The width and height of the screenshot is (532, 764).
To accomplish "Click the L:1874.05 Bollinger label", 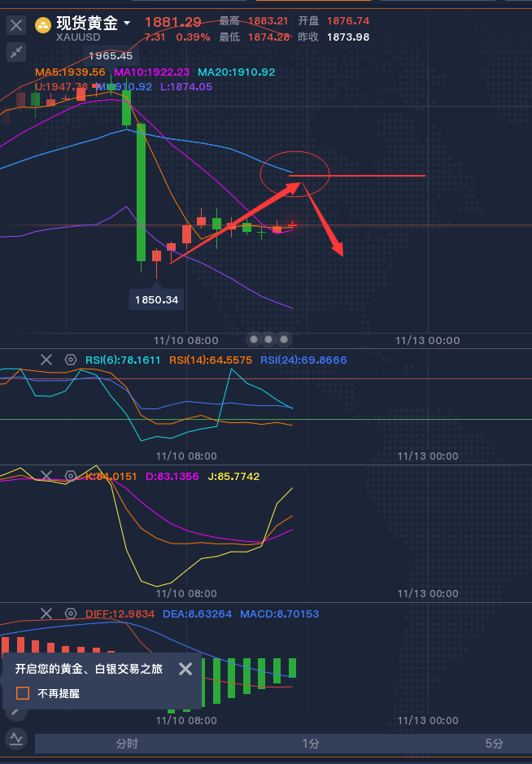I will pos(186,87).
